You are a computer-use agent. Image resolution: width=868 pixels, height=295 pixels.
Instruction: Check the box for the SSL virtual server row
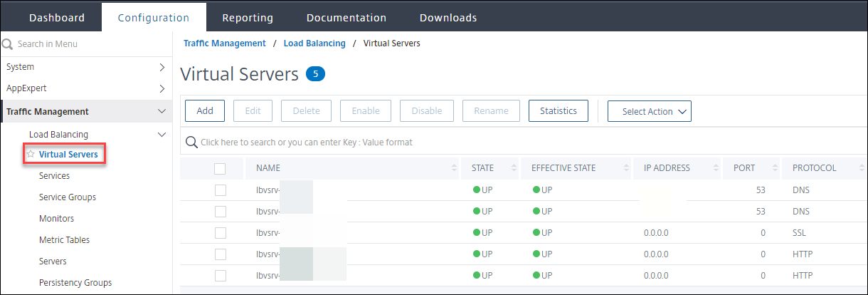(220, 233)
